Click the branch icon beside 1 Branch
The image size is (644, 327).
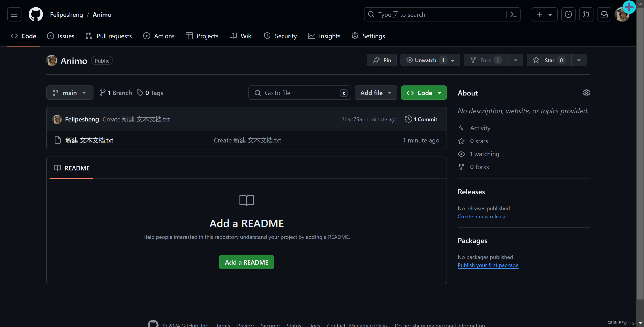[x=102, y=93]
